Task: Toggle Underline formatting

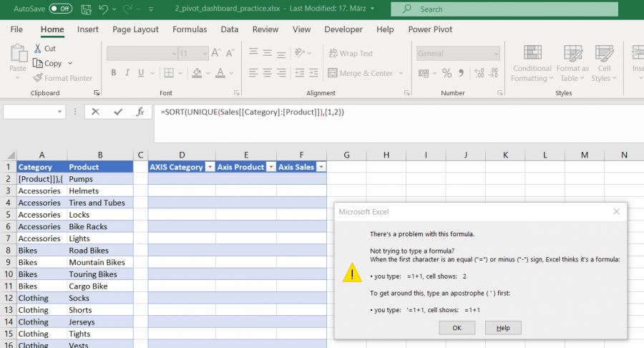Action: (x=141, y=73)
